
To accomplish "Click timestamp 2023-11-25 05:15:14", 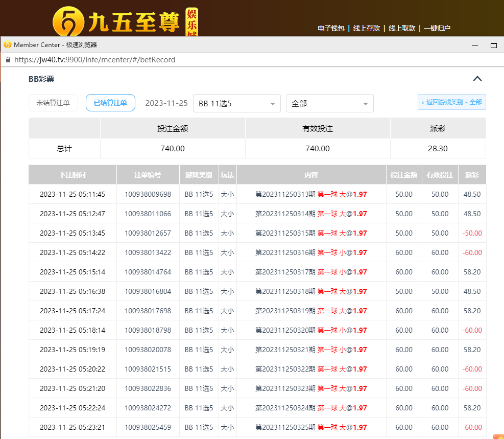I will [73, 272].
